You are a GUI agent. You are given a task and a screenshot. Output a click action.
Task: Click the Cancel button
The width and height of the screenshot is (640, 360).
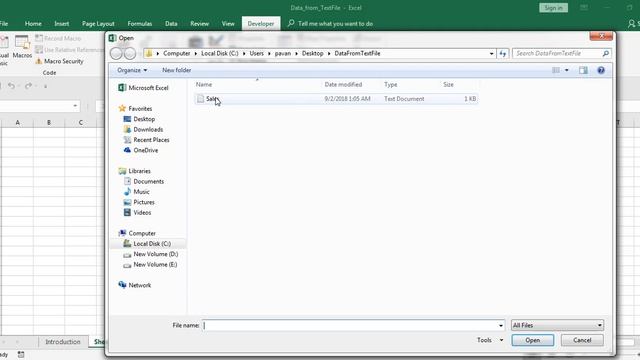tap(582, 340)
